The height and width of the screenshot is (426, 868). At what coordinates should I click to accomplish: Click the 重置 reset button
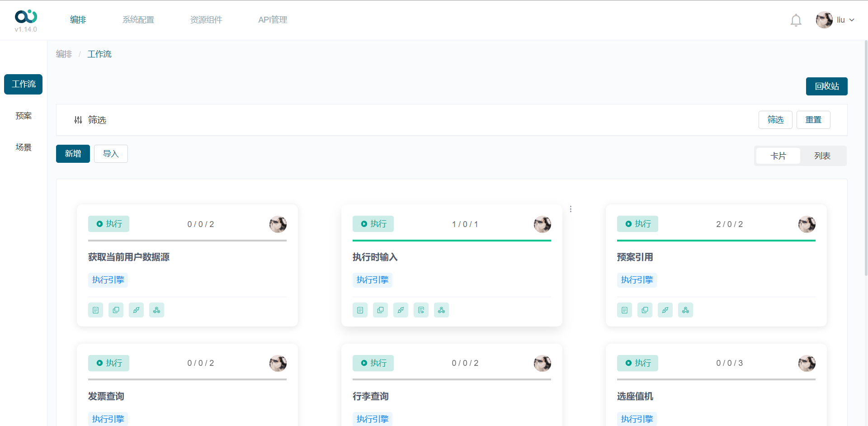(x=813, y=120)
